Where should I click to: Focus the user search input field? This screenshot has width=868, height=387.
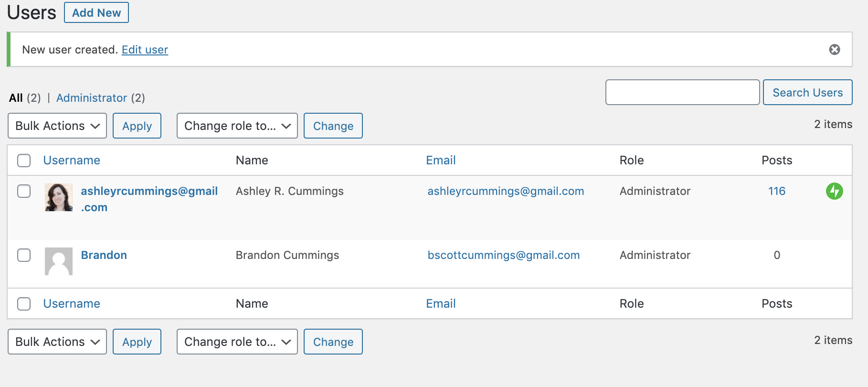[x=682, y=92]
